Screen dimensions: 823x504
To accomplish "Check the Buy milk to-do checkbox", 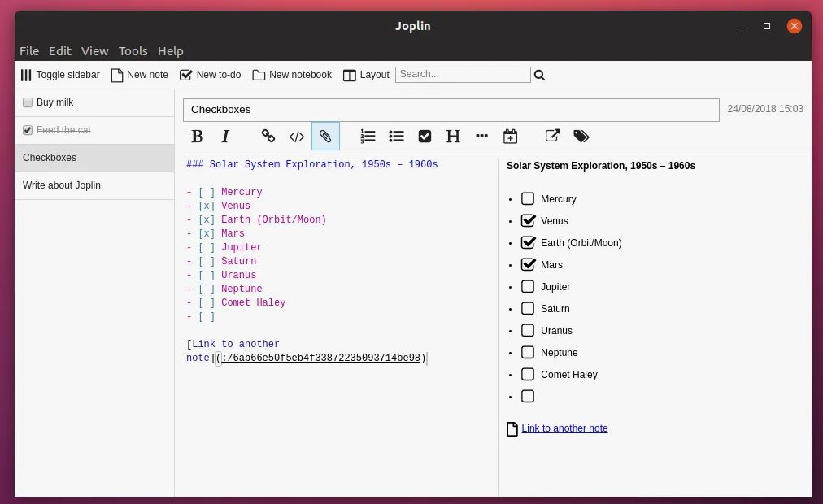I will click(x=28, y=102).
